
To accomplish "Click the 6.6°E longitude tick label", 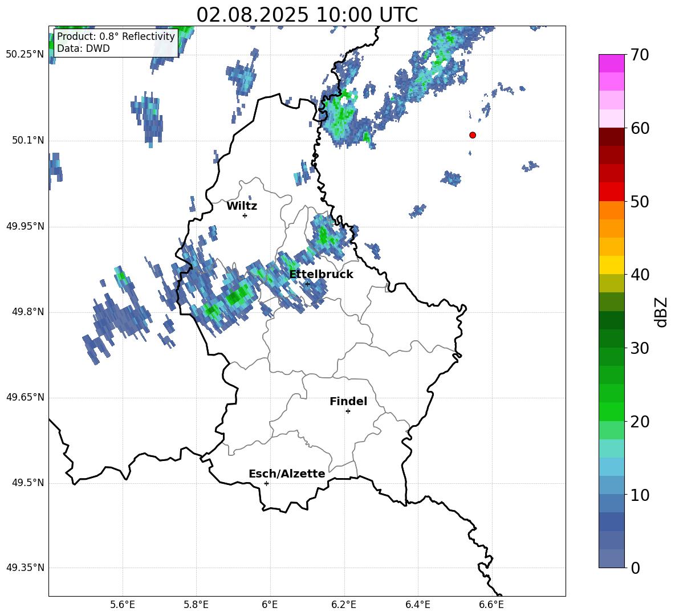I will (x=491, y=605).
